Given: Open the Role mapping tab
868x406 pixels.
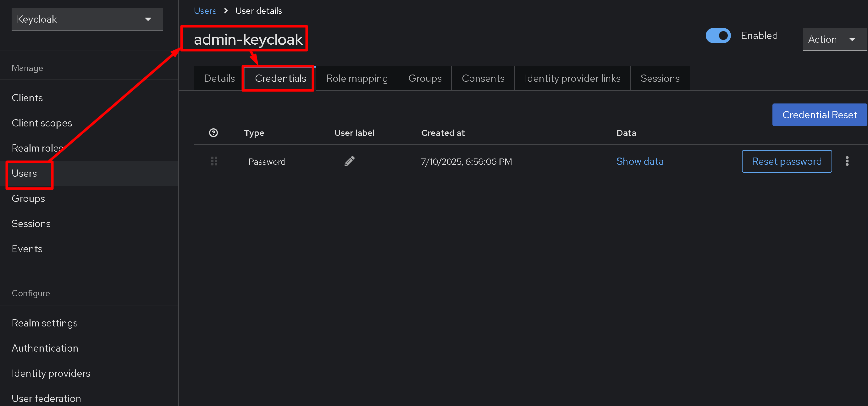Looking at the screenshot, I should (357, 78).
